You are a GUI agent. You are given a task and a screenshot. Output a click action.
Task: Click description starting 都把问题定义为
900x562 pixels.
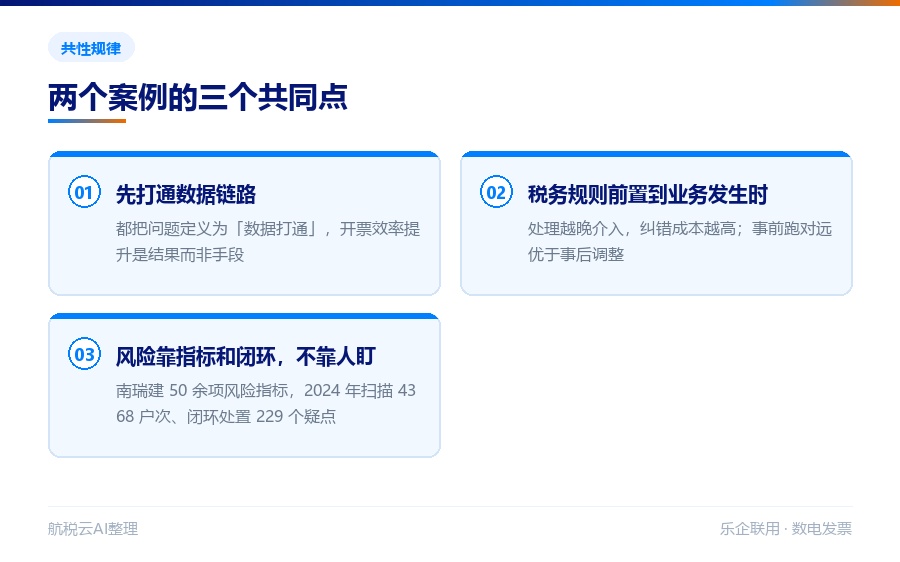[268, 242]
